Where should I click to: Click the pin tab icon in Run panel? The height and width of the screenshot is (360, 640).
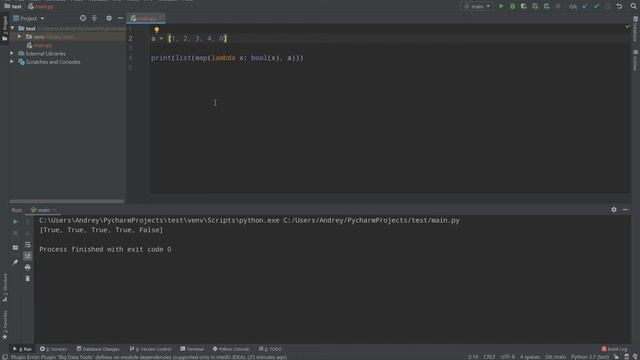[x=15, y=262]
